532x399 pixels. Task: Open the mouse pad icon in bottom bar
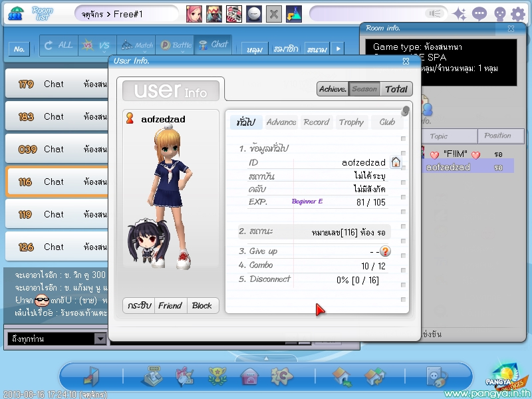point(437,376)
